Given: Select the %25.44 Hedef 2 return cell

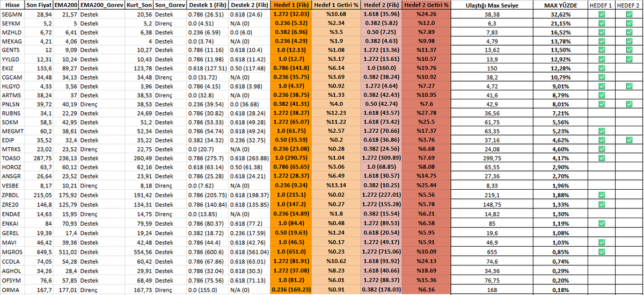Looking at the screenshot, I should (x=426, y=184).
